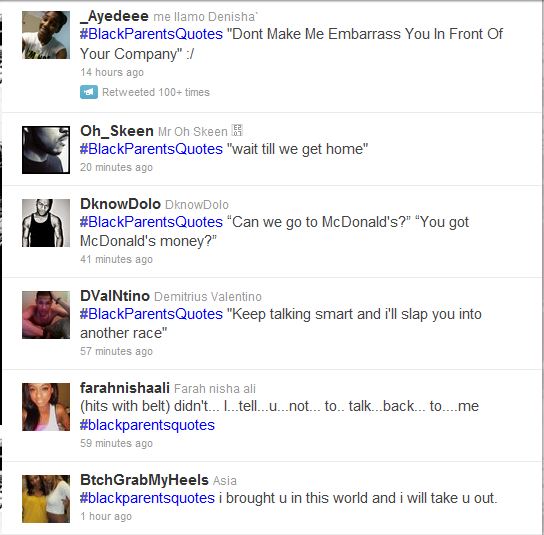The height and width of the screenshot is (535, 544).
Task: Open the farahnishaali username link
Action: click(125, 388)
